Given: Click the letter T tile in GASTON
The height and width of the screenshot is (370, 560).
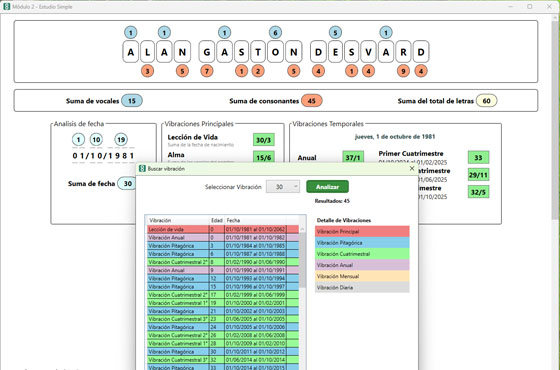Looking at the screenshot, I should [258, 52].
